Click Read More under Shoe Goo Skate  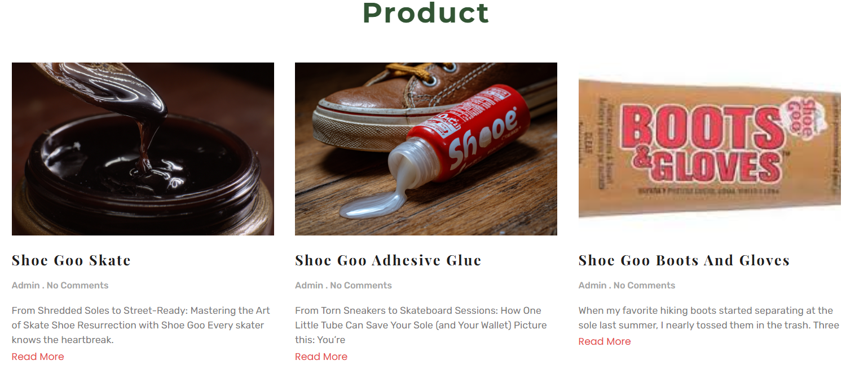pyautogui.click(x=37, y=356)
